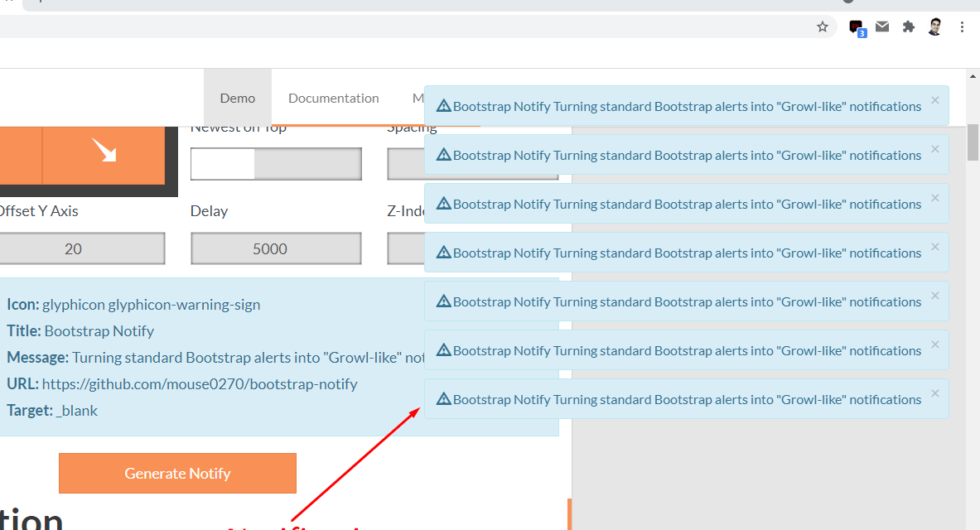Click the warning icon in the top notification
The width and height of the screenshot is (980, 530).
pyautogui.click(x=445, y=106)
